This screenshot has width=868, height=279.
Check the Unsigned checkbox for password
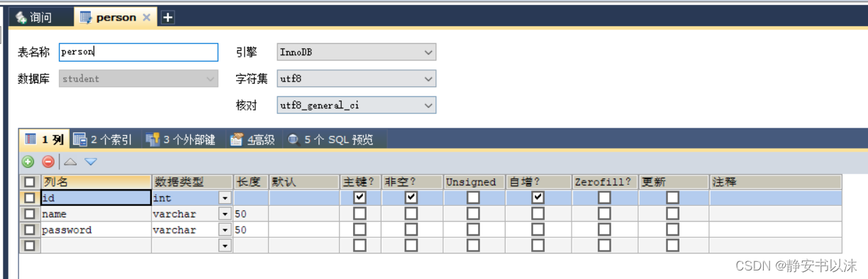point(473,229)
